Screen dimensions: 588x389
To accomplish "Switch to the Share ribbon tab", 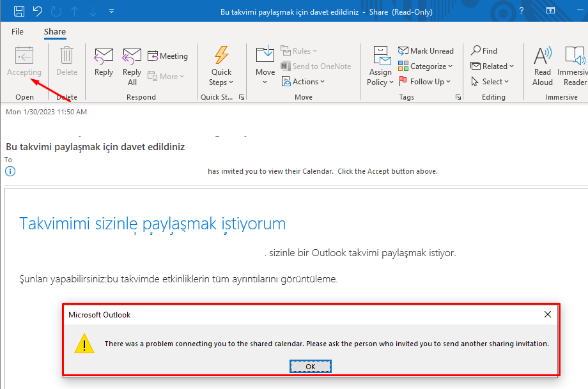I will tap(55, 32).
